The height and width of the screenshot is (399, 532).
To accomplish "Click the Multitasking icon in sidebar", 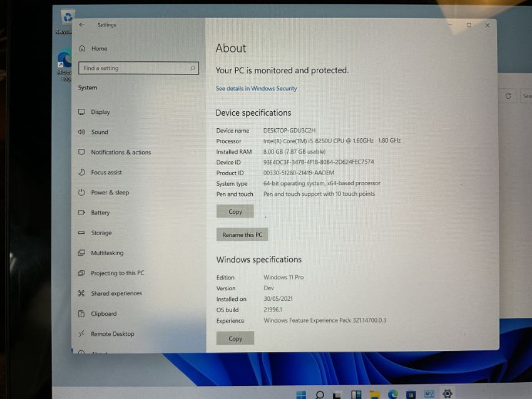I will tap(81, 253).
